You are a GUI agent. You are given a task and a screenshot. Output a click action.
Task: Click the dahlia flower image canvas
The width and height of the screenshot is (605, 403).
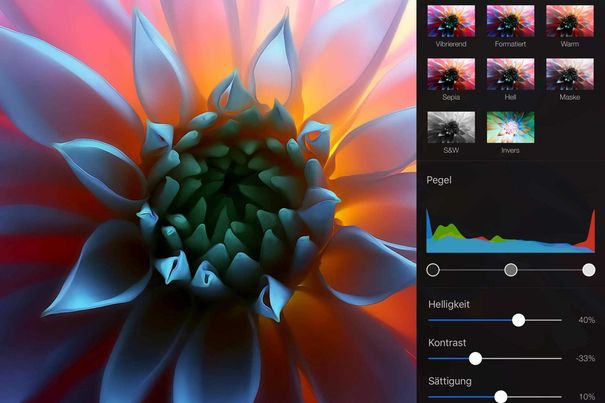[x=208, y=202]
